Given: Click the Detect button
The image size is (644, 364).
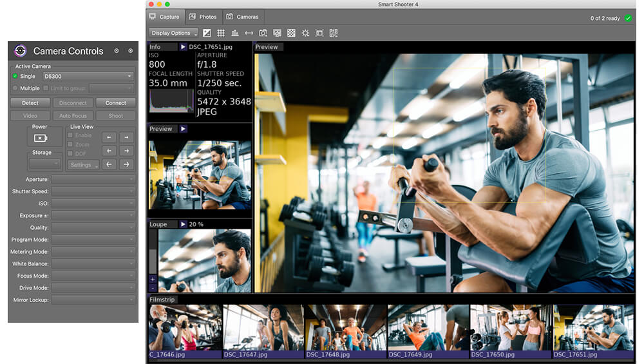Looking at the screenshot, I should point(30,102).
